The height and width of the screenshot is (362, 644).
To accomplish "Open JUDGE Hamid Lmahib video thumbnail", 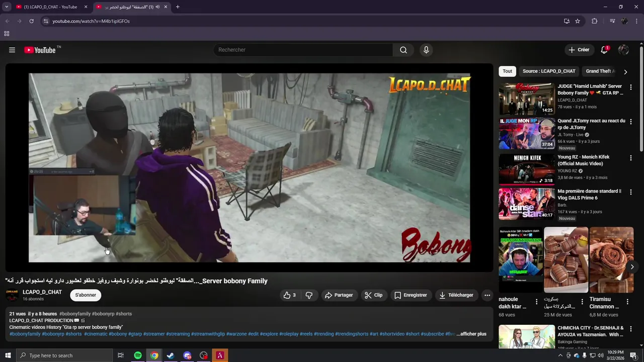I will [x=527, y=99].
